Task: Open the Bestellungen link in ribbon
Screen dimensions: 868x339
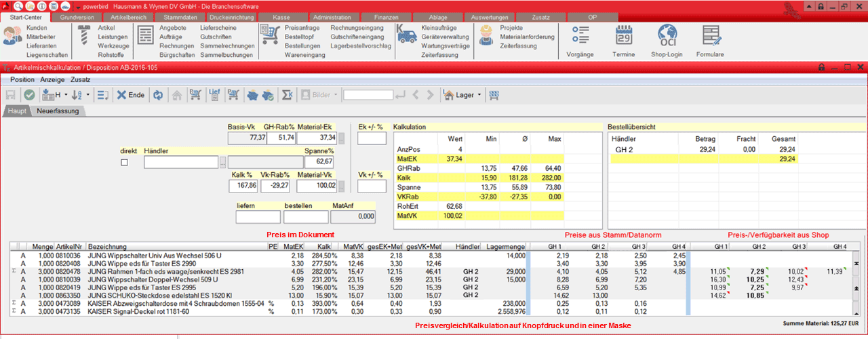Action: pos(302,46)
